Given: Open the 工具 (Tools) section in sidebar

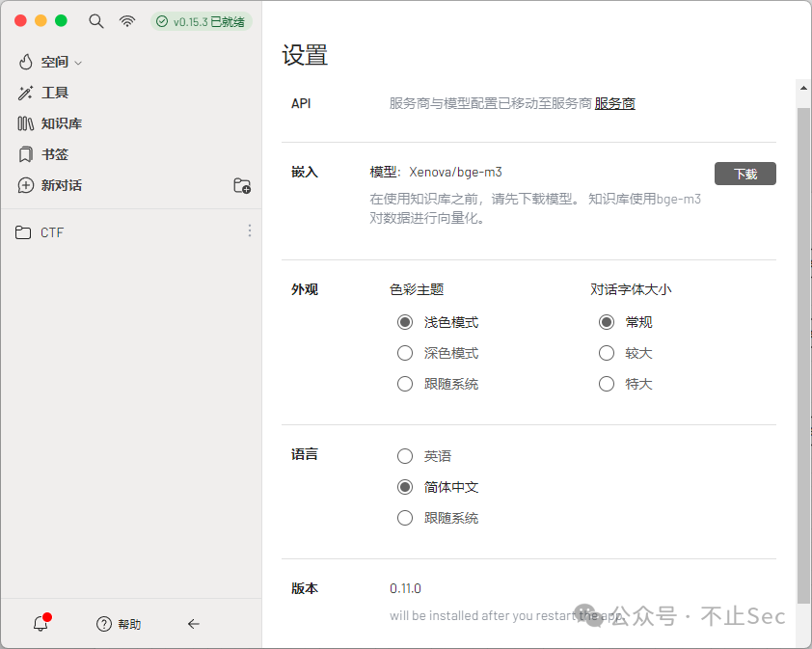Looking at the screenshot, I should pos(55,92).
